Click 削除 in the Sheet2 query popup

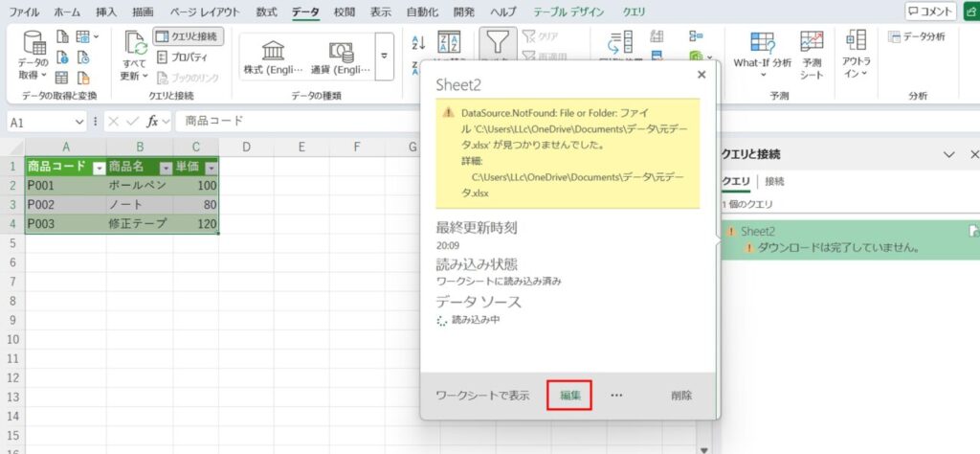(x=681, y=395)
